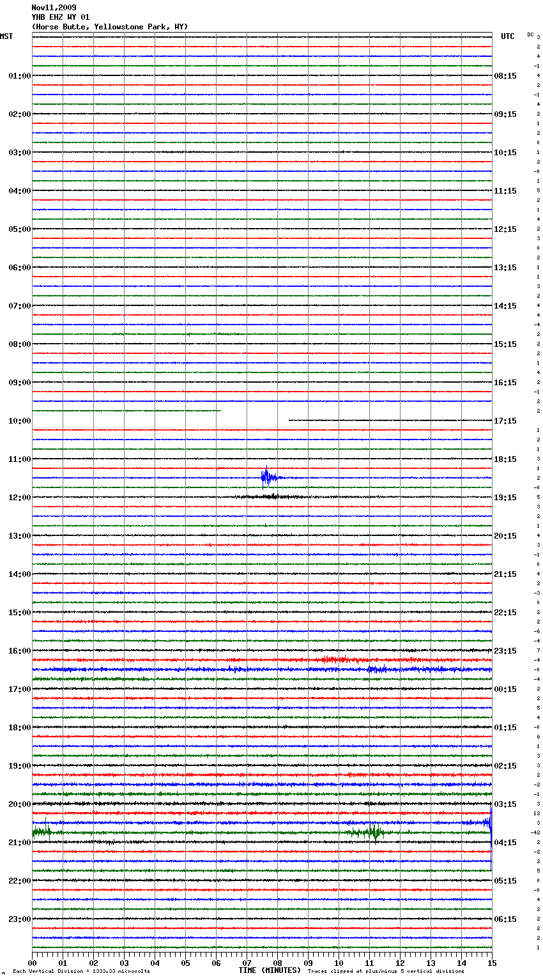Click the 23:15 UTC label
543x980 pixels.
pyautogui.click(x=505, y=651)
